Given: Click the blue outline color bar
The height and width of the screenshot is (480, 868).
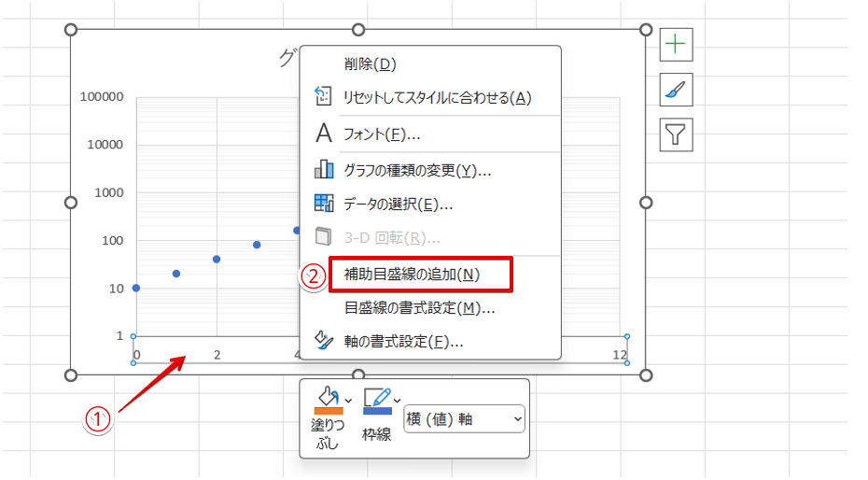Looking at the screenshot, I should (x=376, y=410).
